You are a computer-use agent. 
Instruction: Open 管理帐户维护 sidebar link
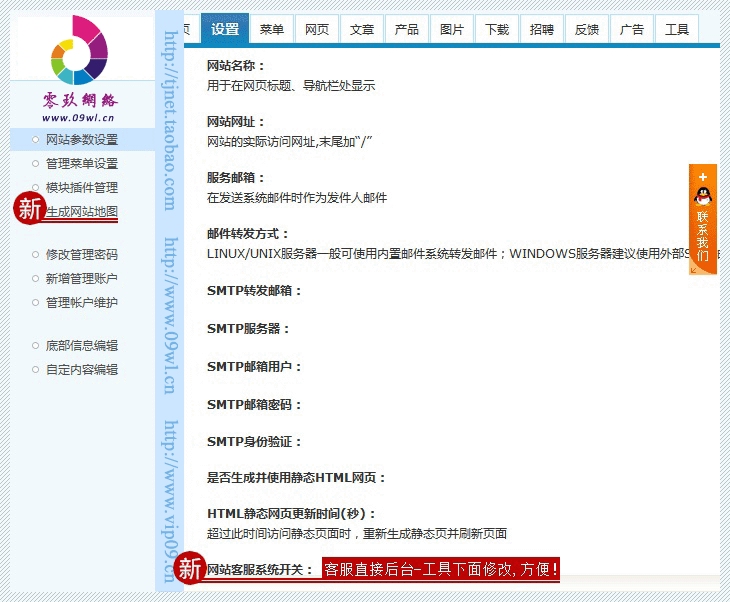(x=82, y=303)
